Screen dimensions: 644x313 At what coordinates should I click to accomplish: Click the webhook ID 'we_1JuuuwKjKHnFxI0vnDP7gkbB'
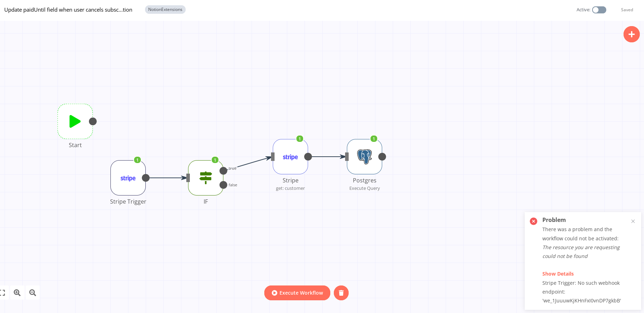click(x=582, y=301)
